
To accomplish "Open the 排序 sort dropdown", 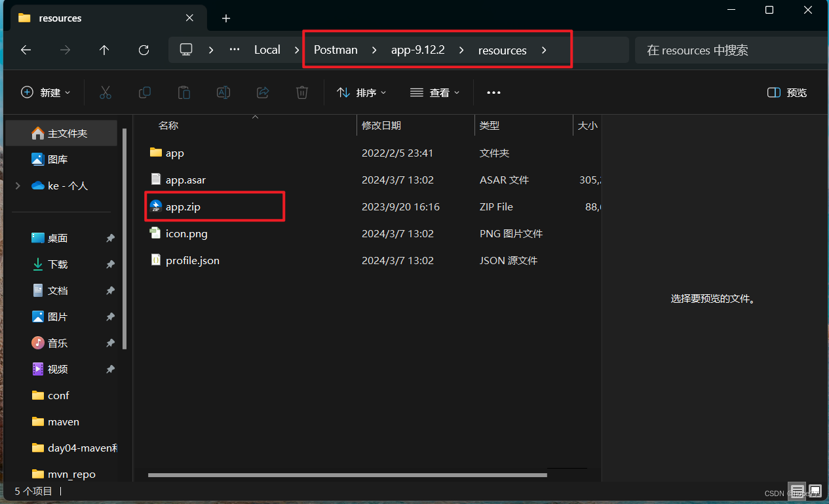I will coord(362,92).
